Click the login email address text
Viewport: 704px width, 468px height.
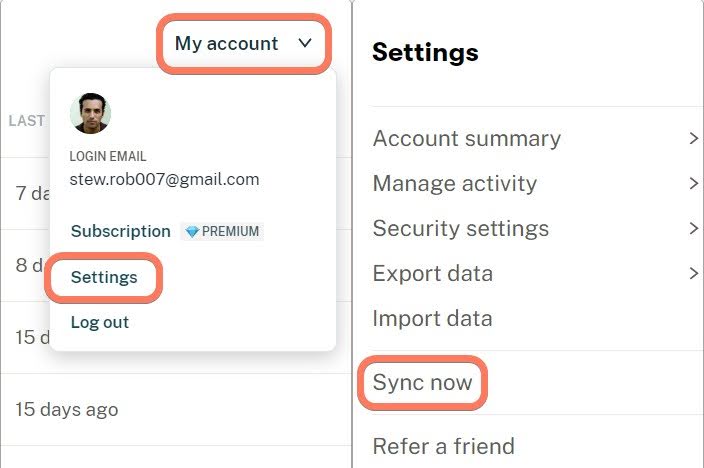(164, 180)
